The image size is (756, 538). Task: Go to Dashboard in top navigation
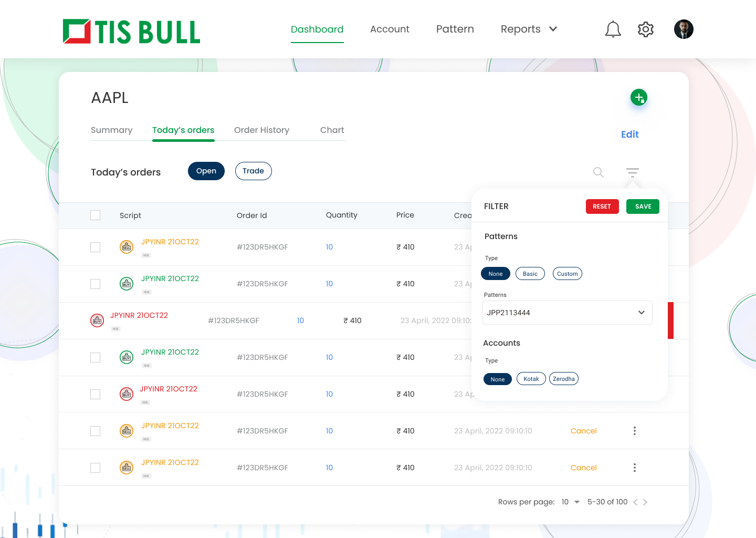click(x=317, y=29)
